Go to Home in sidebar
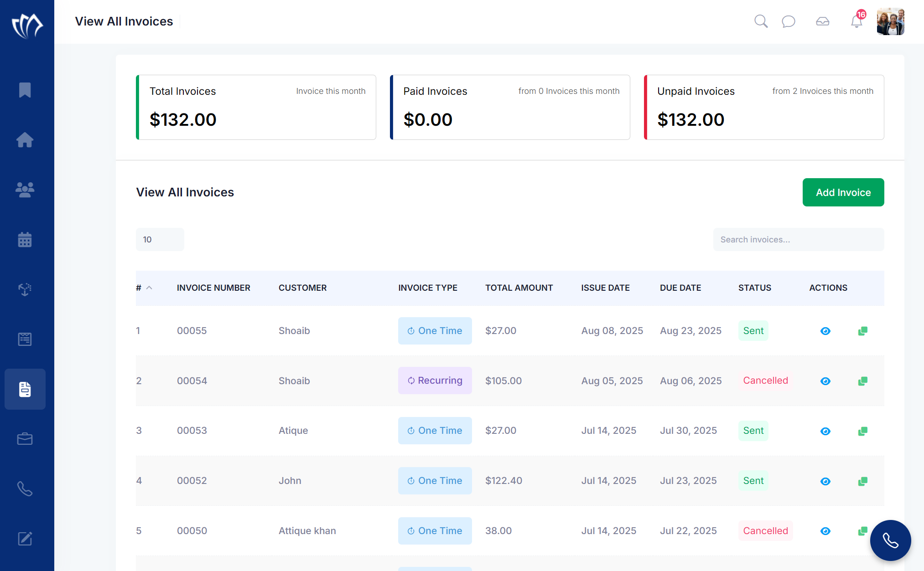This screenshot has width=924, height=571. click(x=25, y=140)
